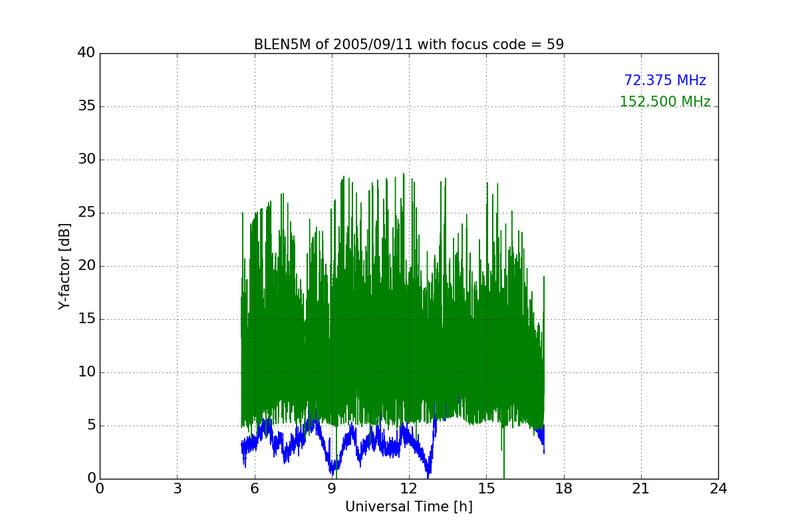Click y-axis tick label 30
This screenshot has height=532, width=798.
point(86,160)
